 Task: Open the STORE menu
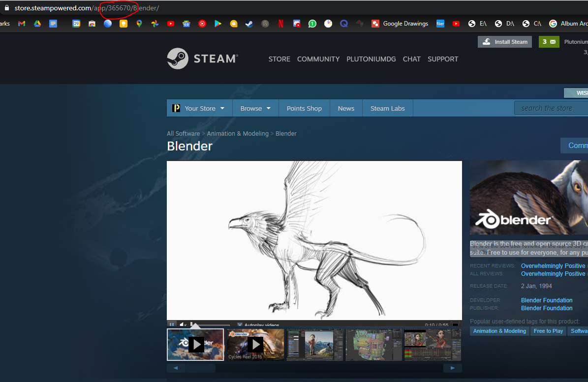tap(279, 59)
